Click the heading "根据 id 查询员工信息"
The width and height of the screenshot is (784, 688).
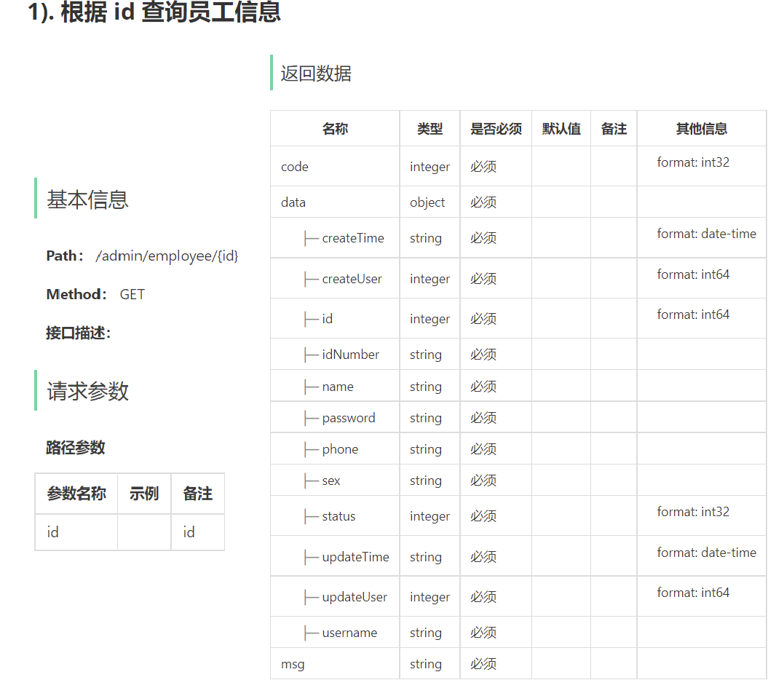[x=170, y=12]
